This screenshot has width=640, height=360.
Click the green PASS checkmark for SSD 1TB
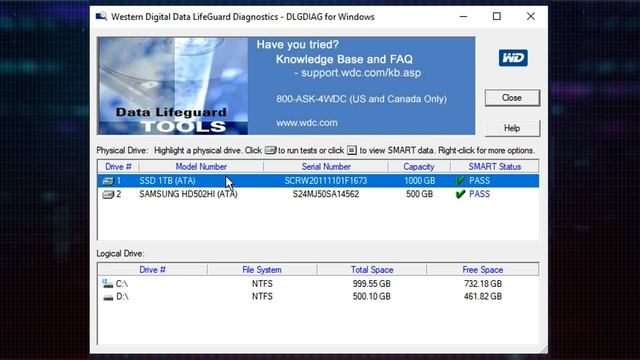pos(460,181)
